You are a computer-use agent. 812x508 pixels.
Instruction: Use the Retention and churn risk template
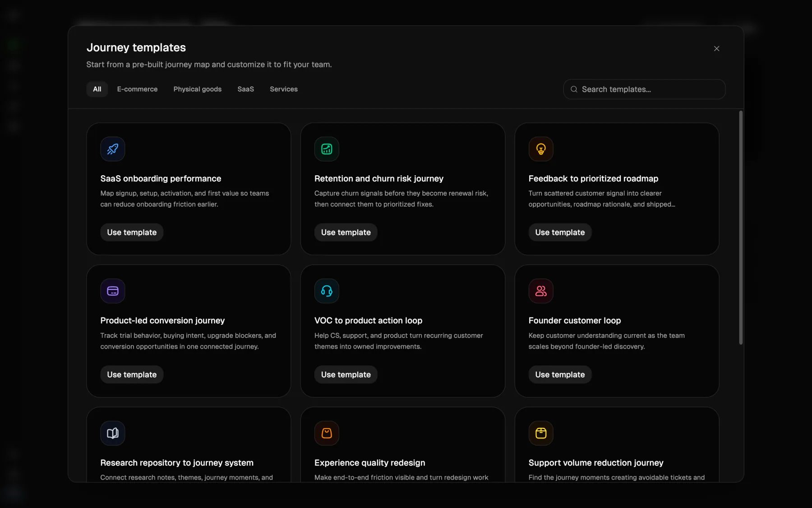pyautogui.click(x=346, y=232)
